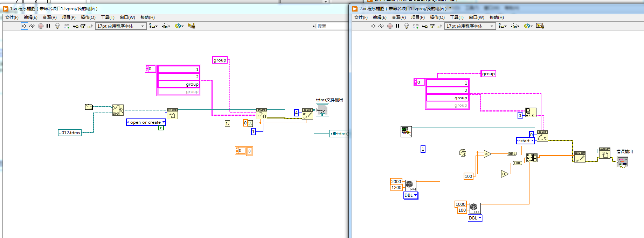Click array index stepper in 1.vi group array
644x238 pixels.
147,68
